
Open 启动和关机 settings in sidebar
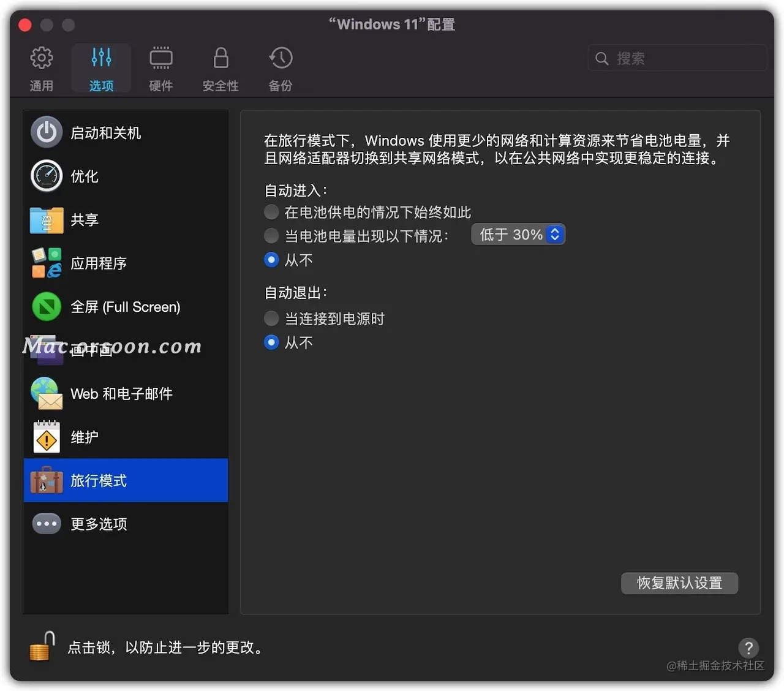126,132
